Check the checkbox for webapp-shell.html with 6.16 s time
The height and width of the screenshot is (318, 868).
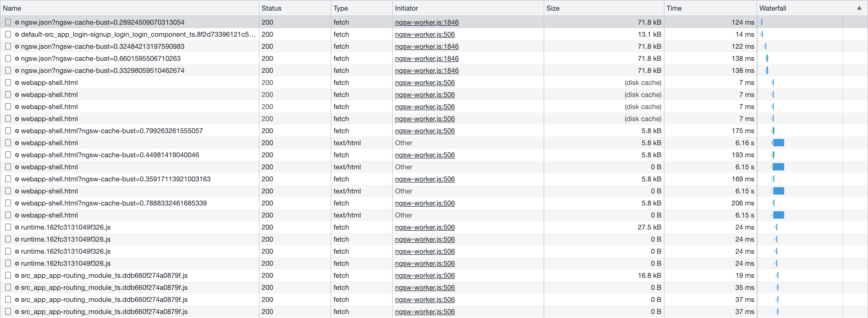8,142
